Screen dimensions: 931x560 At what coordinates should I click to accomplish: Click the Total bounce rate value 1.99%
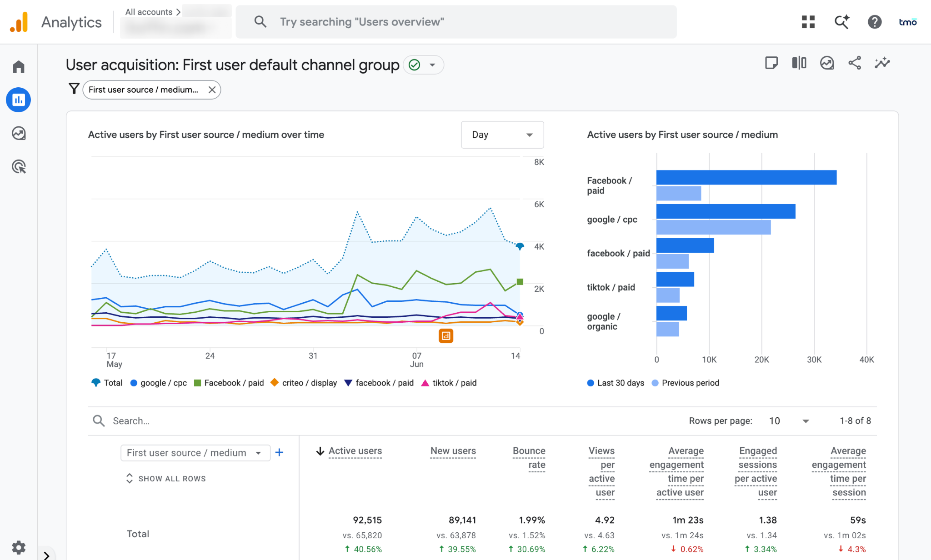(x=532, y=520)
